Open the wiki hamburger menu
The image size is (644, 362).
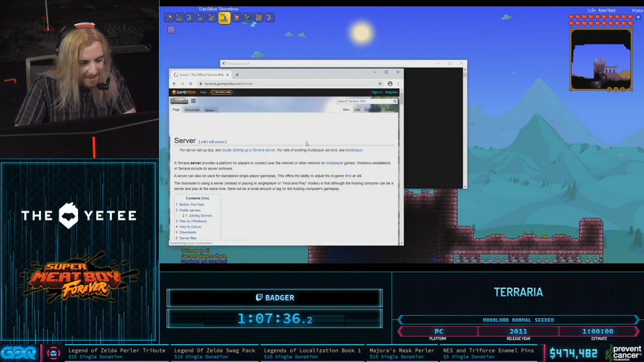click(193, 101)
